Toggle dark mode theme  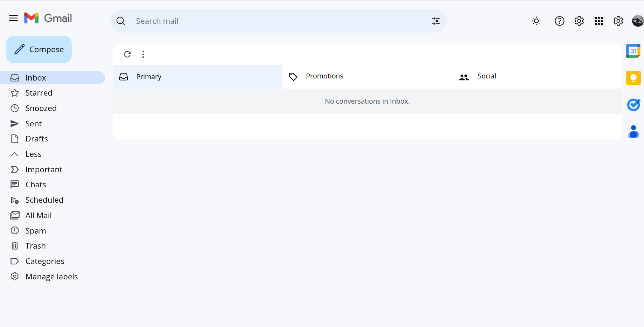coord(536,21)
